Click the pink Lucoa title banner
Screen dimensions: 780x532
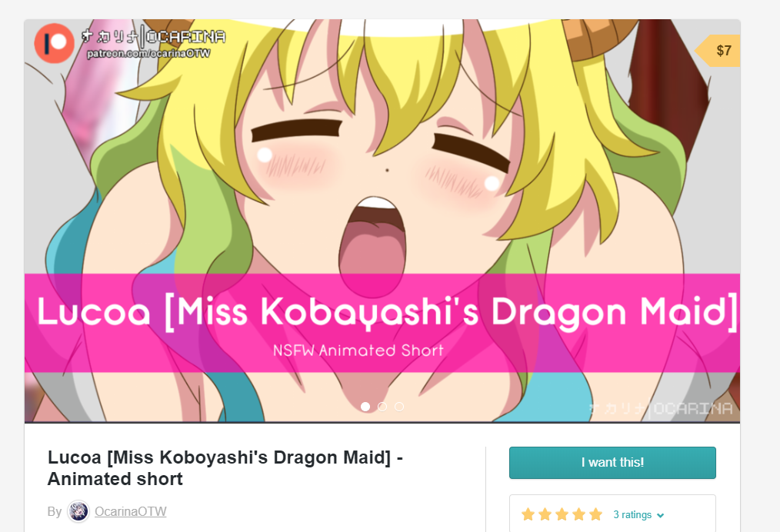pos(382,323)
